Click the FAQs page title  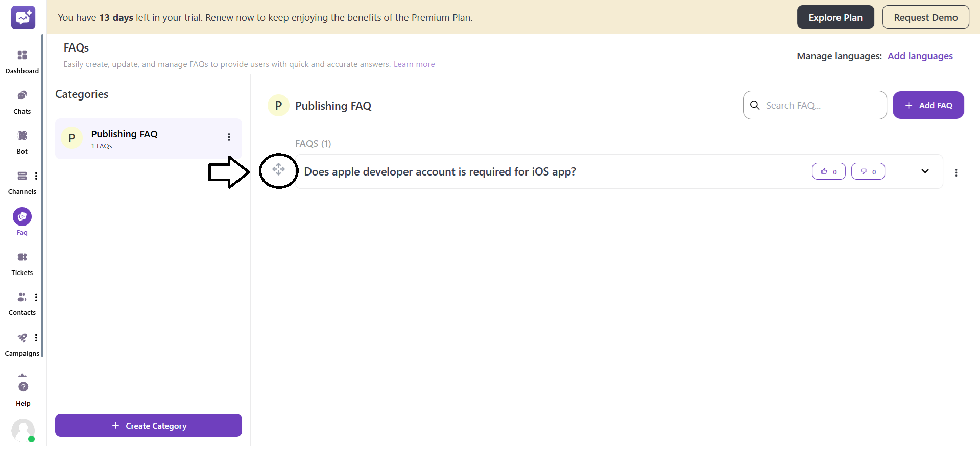(76, 48)
